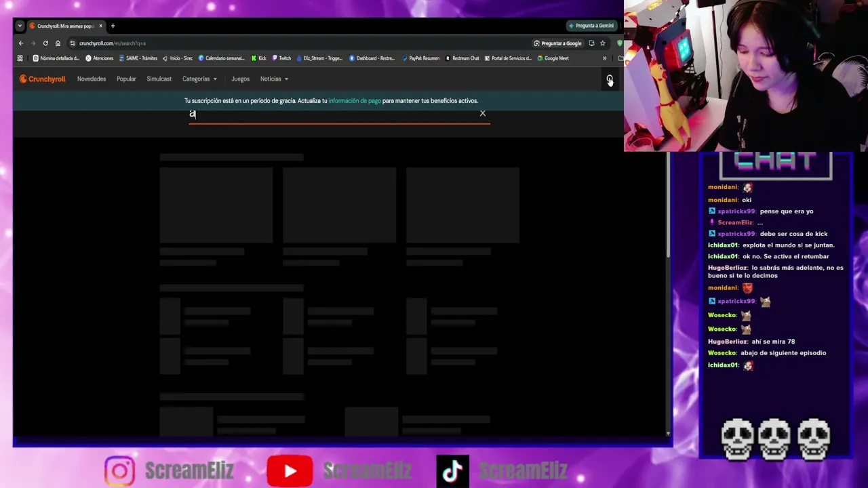Open the Calendario semanal bookmark

tap(222, 58)
